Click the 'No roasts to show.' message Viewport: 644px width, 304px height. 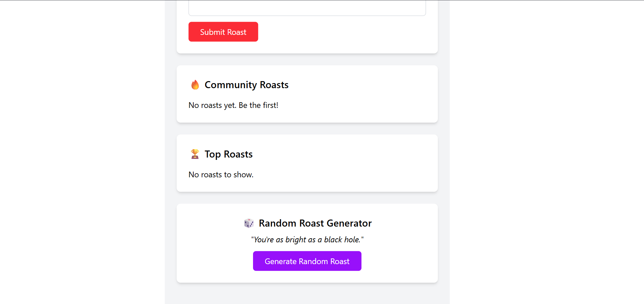click(221, 175)
